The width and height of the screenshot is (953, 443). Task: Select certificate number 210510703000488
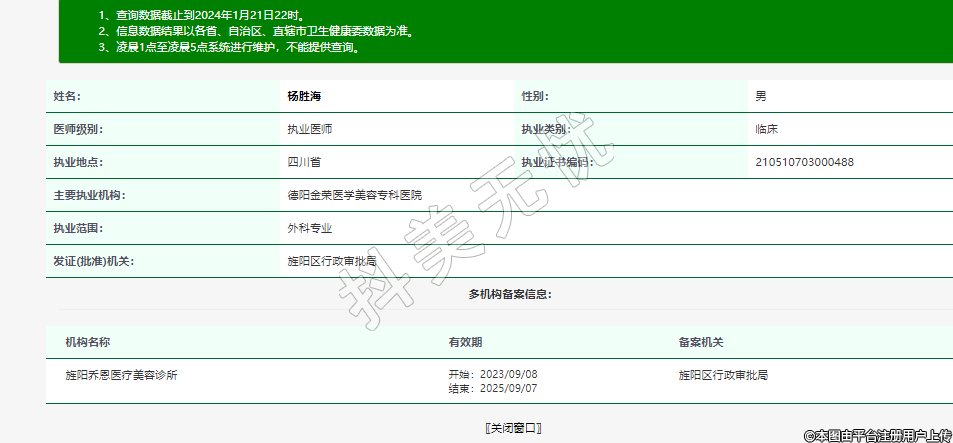[804, 162]
